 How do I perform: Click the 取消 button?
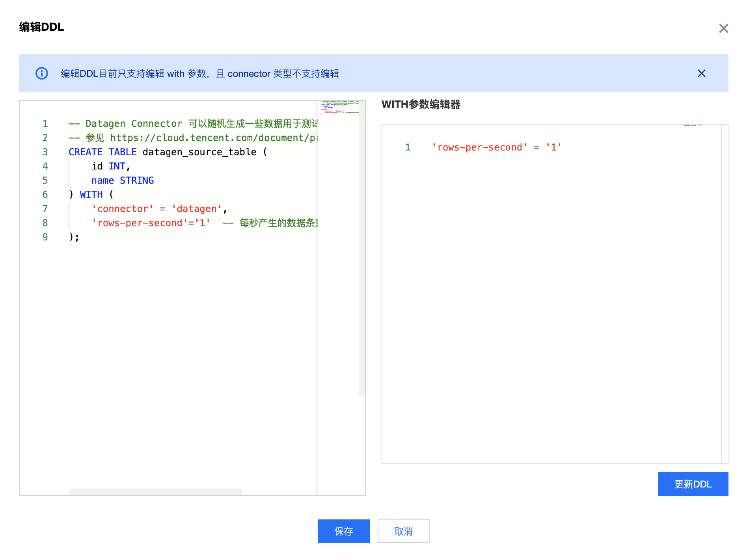pyautogui.click(x=403, y=531)
